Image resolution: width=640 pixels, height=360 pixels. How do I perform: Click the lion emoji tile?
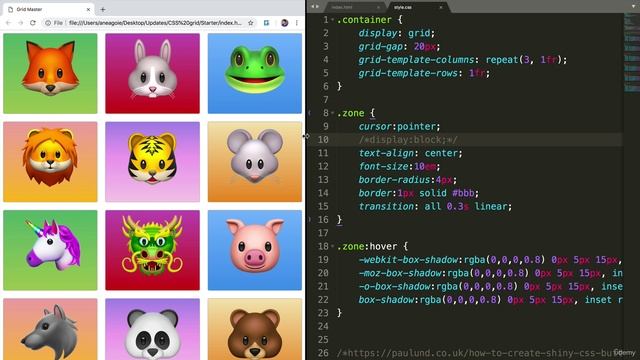pyautogui.click(x=50, y=162)
